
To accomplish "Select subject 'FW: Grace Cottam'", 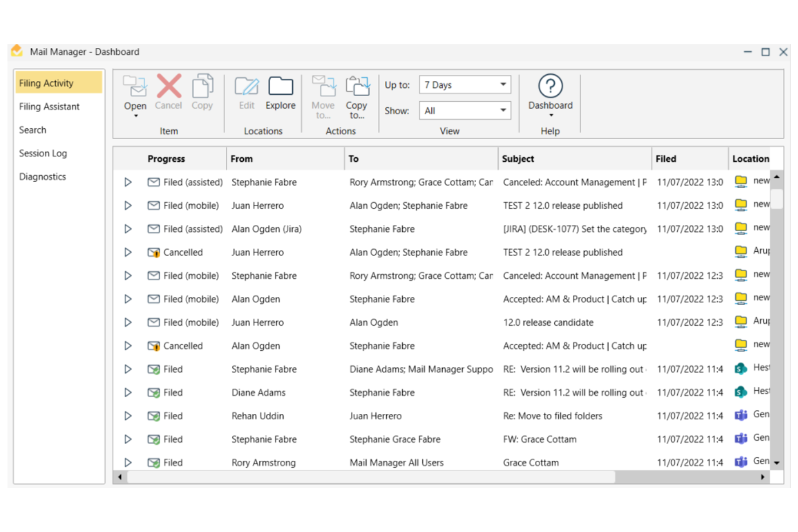I will click(x=540, y=439).
